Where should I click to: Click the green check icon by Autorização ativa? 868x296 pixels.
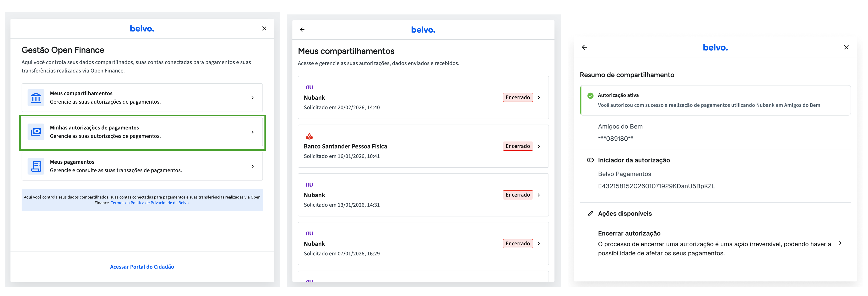coord(590,96)
